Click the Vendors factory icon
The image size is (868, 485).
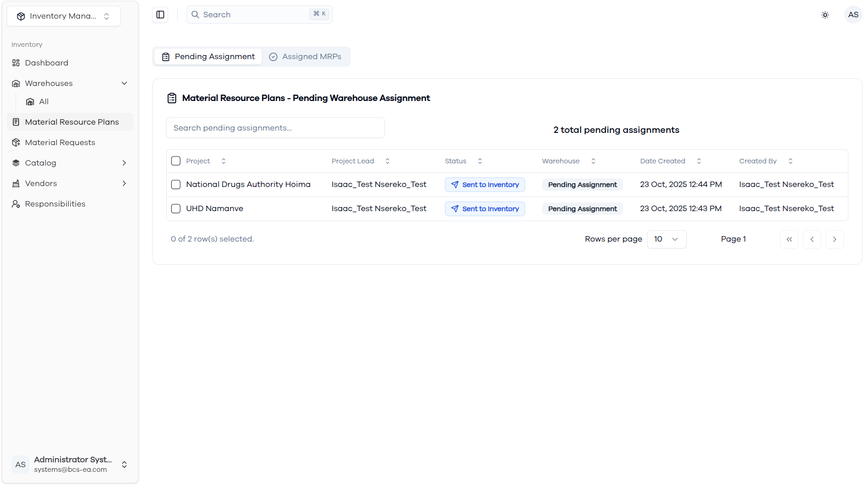coord(16,183)
